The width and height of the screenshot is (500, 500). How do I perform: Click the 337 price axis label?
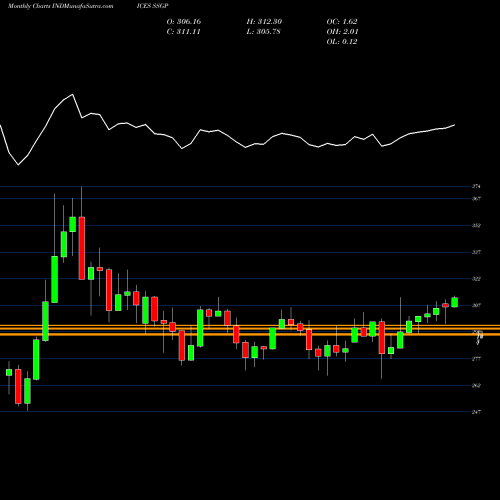coord(476,252)
